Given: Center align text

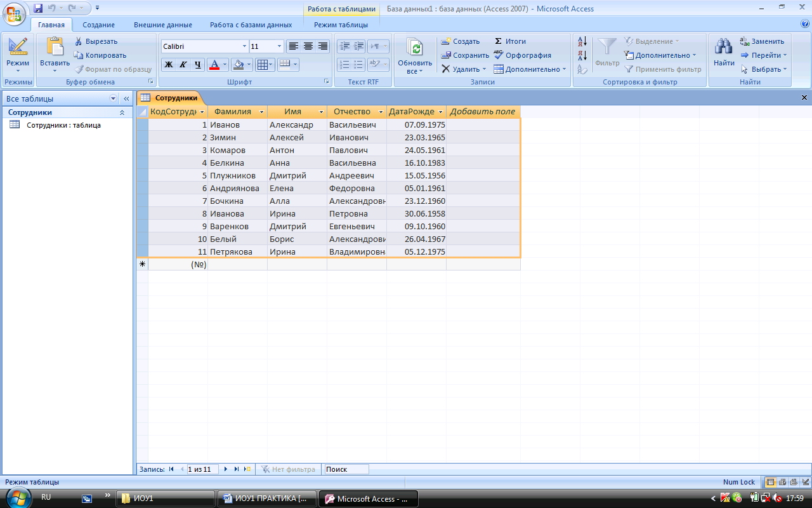Looking at the screenshot, I should pyautogui.click(x=308, y=46).
